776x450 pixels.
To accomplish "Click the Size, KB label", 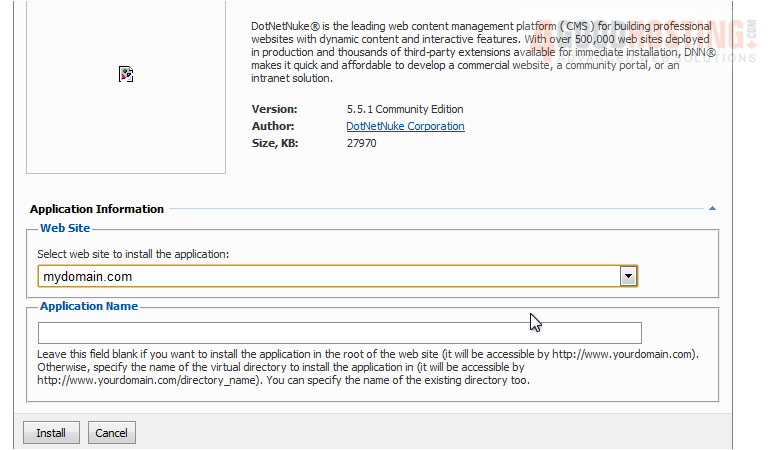I will click(x=275, y=143).
